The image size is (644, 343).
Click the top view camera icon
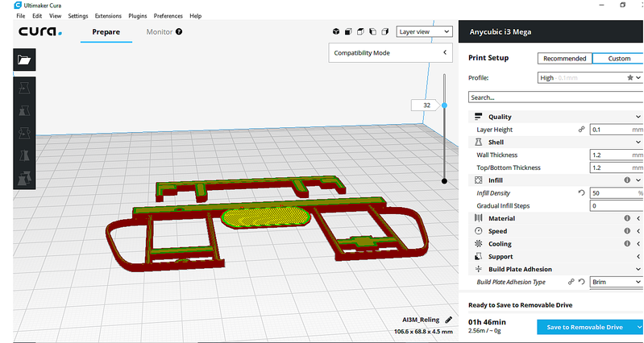360,31
